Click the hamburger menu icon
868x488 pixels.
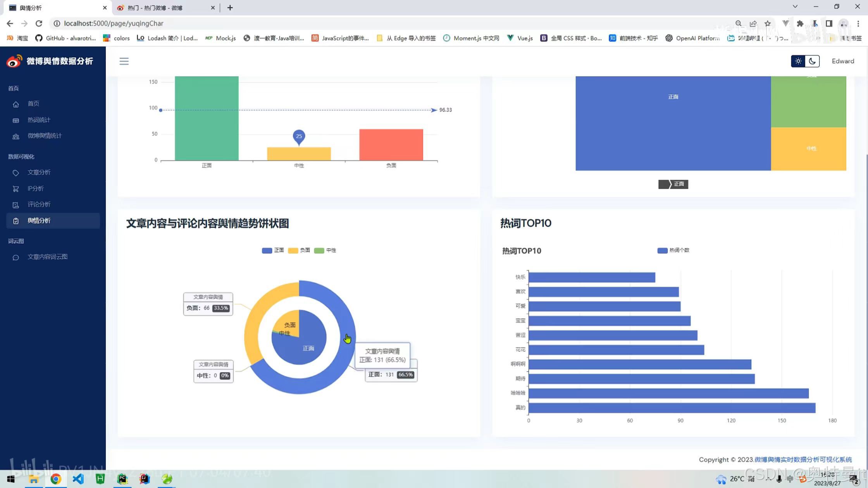(124, 61)
